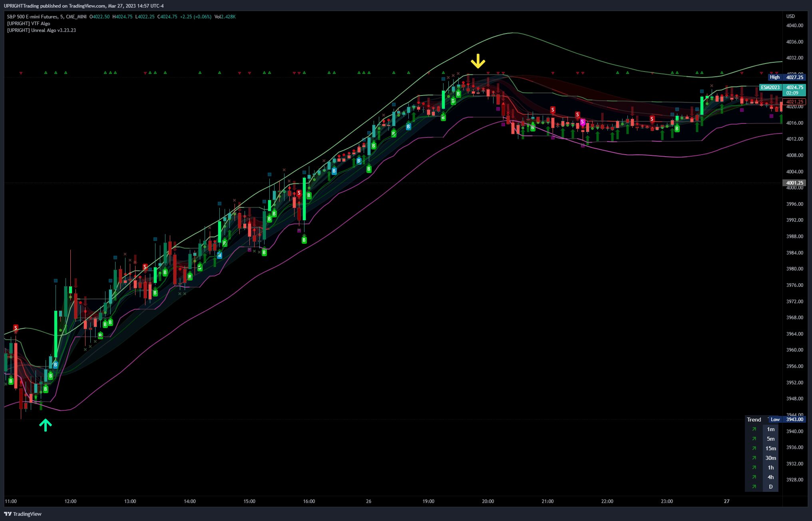
Task: Click the green D (daily) trend arrow icon
Action: [x=754, y=487]
